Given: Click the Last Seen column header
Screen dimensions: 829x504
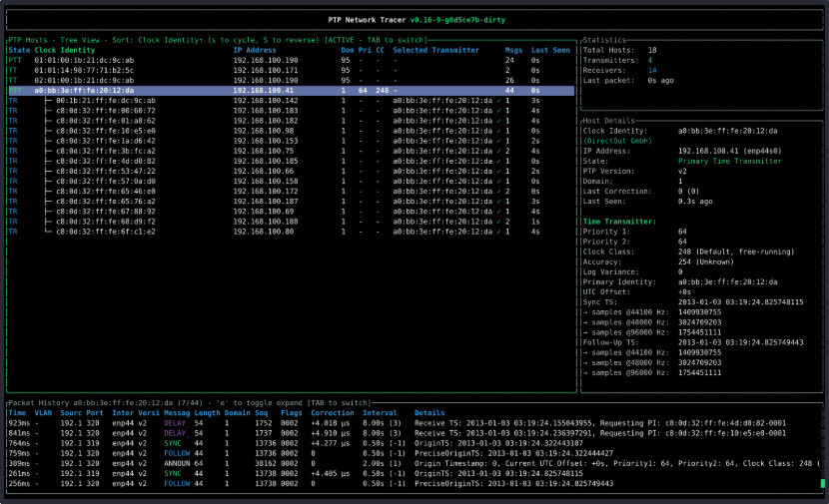Looking at the screenshot, I should point(551,50).
